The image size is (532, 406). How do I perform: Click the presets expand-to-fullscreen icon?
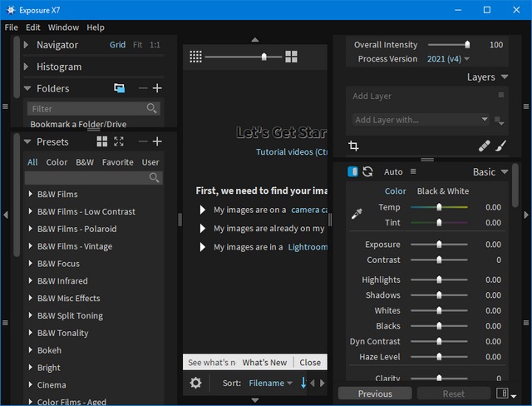point(119,141)
